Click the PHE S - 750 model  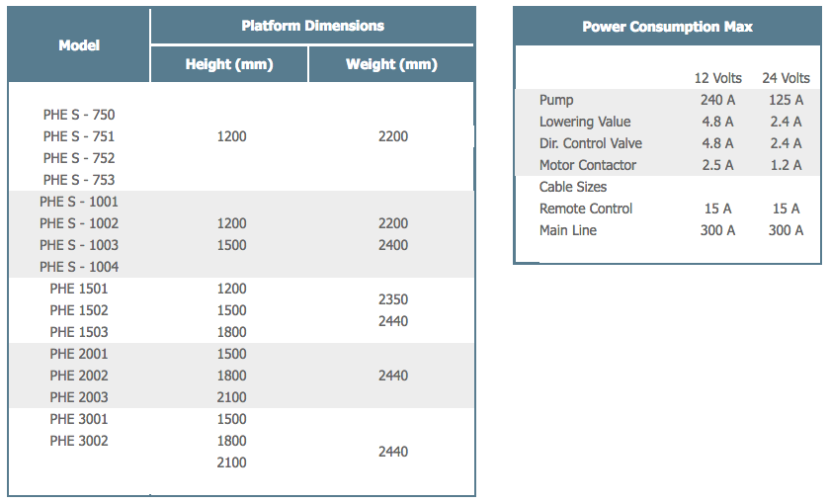[x=79, y=115]
